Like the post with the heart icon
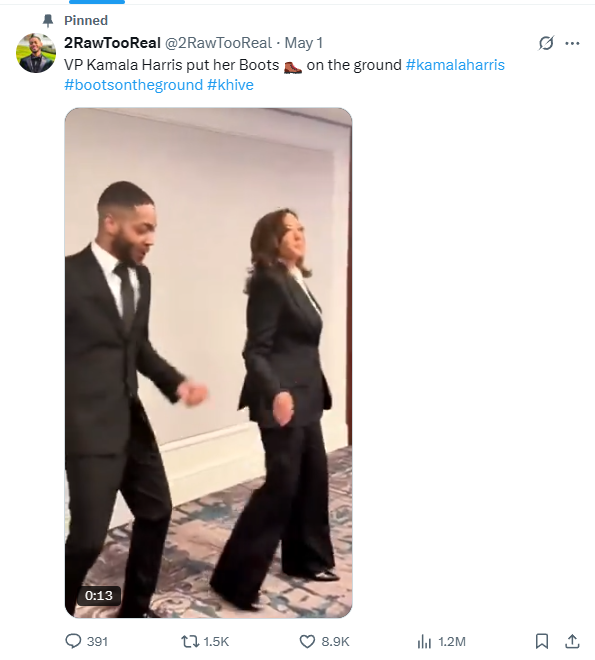This screenshot has height=660, width=595. click(x=307, y=641)
